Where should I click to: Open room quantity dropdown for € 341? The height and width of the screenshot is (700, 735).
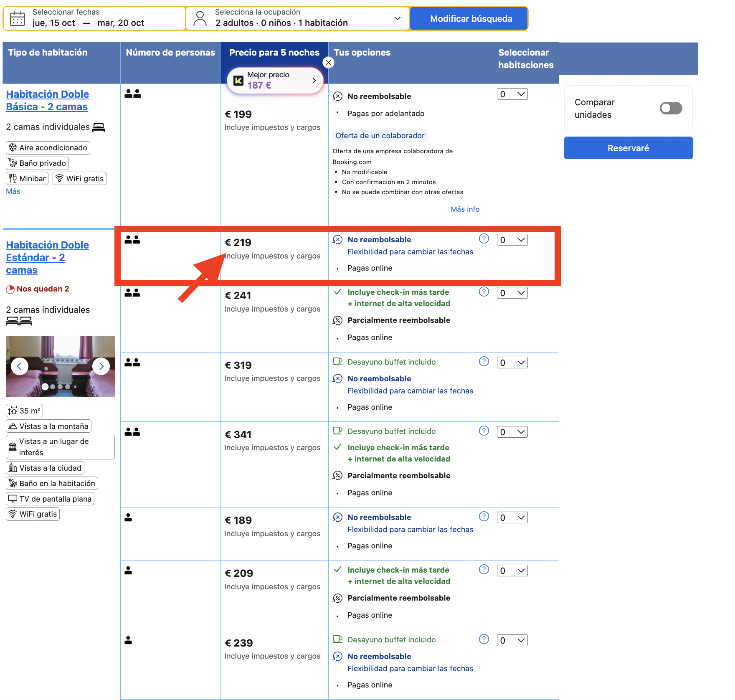[512, 432]
